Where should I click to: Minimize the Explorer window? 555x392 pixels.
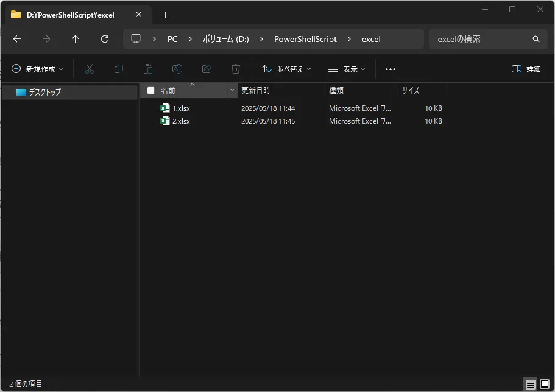485,9
